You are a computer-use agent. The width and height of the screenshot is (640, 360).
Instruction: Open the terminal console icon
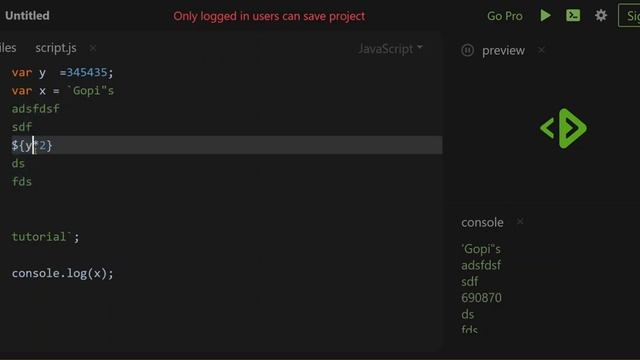tap(573, 16)
